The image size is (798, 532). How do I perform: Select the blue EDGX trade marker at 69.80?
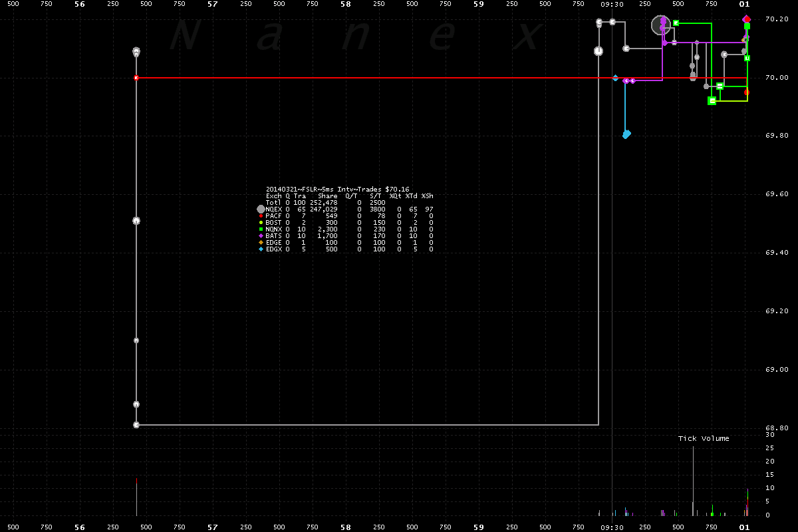coord(626,134)
